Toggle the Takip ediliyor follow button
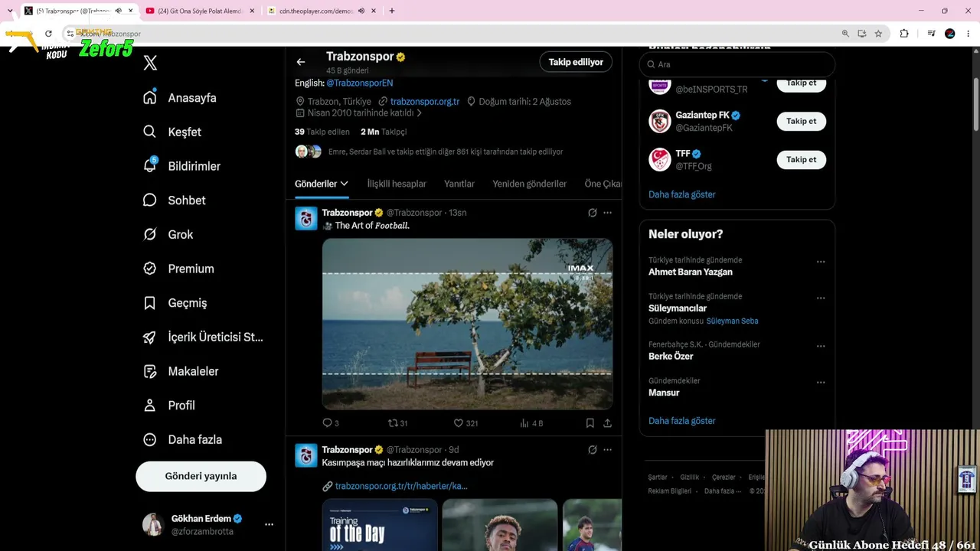Viewport: 980px width, 551px height. [x=576, y=62]
